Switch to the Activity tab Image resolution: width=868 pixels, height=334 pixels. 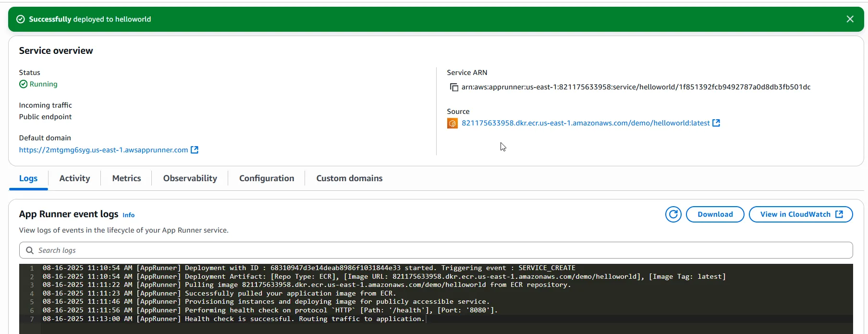click(74, 178)
